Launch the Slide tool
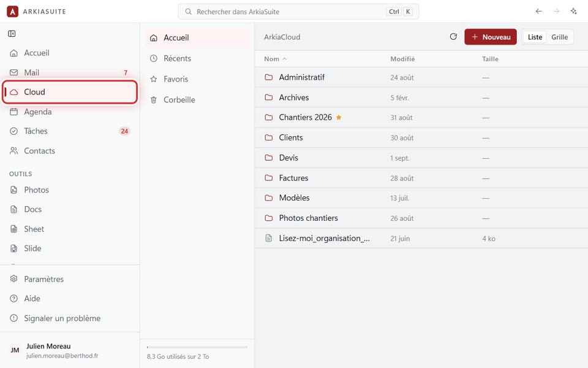This screenshot has height=368, width=588. coord(70,248)
